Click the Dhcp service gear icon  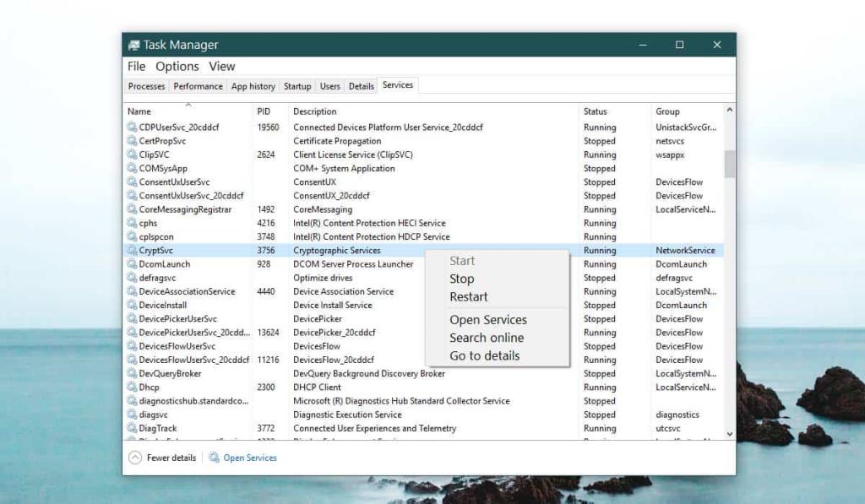tap(132, 387)
